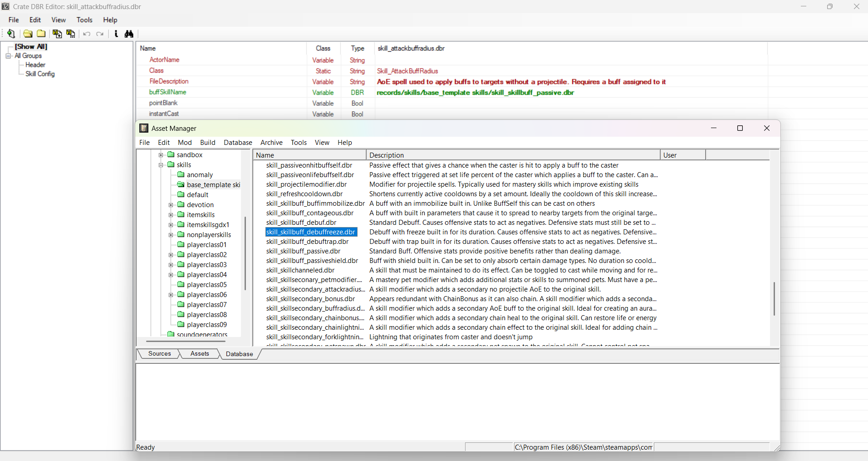The width and height of the screenshot is (868, 461).
Task: Expand the playerclass06 folder
Action: coord(171,295)
